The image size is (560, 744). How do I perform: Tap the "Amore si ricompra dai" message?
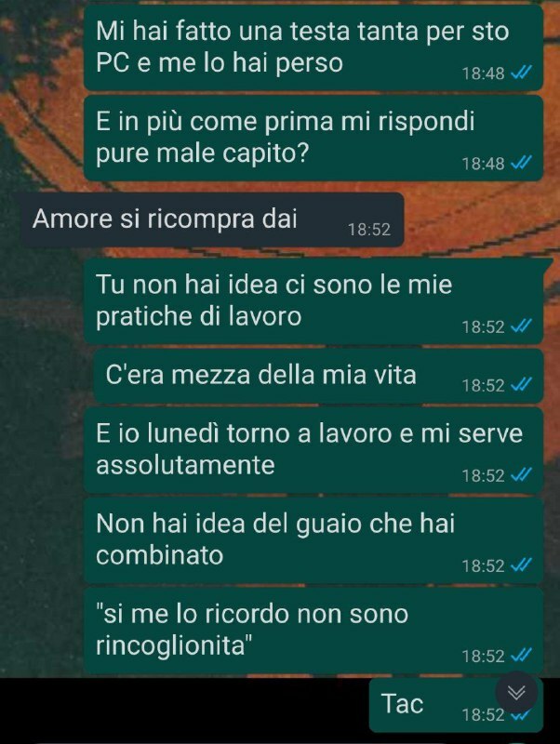(213, 219)
